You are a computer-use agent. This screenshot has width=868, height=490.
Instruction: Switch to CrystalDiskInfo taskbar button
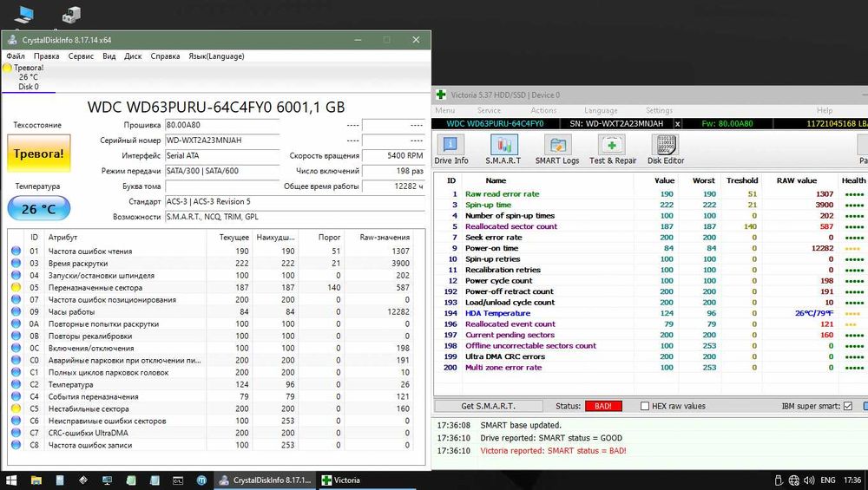click(x=266, y=480)
